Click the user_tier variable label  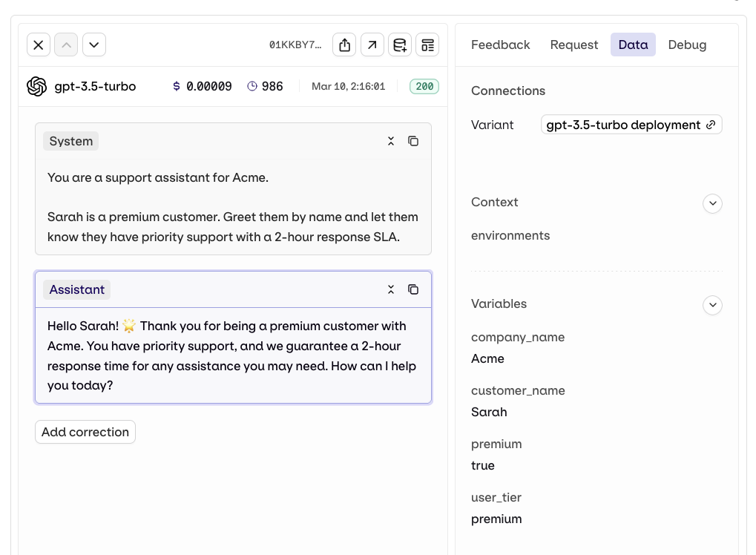pyautogui.click(x=496, y=498)
